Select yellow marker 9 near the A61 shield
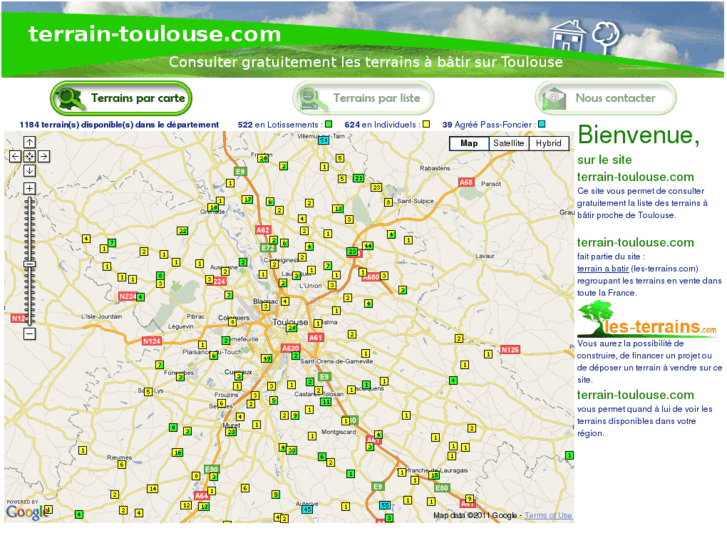Image resolution: width=727 pixels, height=545 pixels. tap(469, 499)
